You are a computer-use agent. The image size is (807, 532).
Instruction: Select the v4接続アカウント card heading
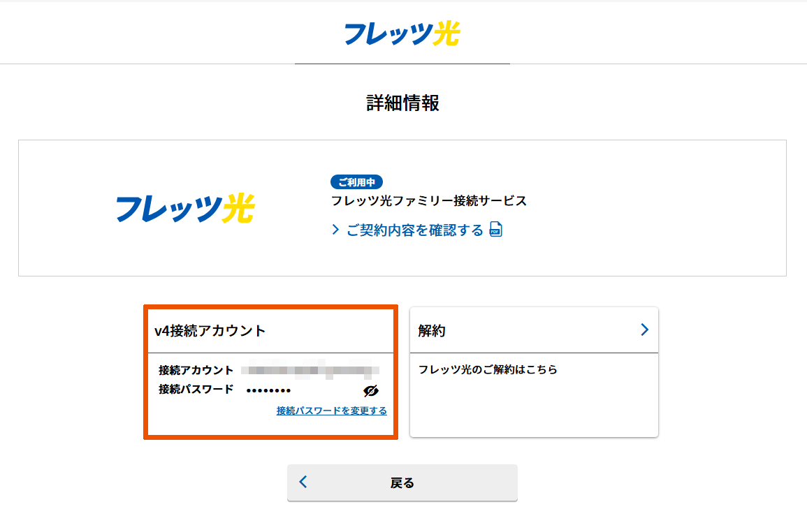(x=210, y=331)
